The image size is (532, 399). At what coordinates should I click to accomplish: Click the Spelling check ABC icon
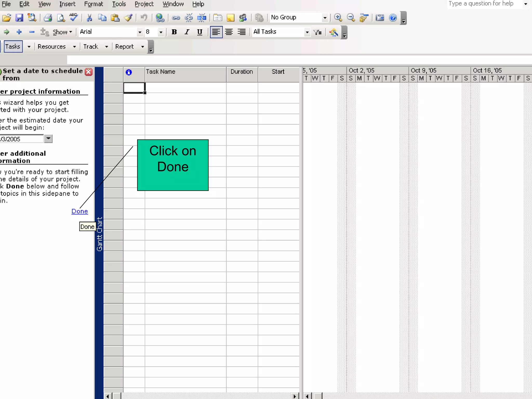click(74, 18)
